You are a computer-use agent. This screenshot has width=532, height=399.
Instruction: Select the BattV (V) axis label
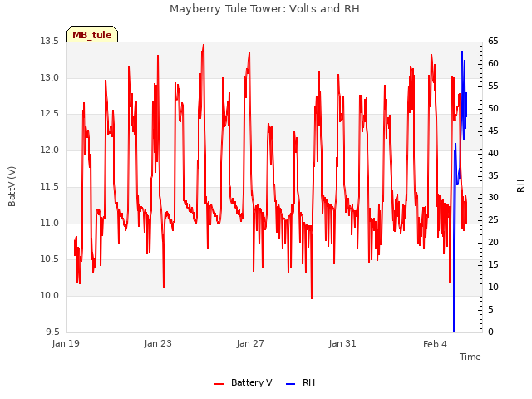point(12,186)
